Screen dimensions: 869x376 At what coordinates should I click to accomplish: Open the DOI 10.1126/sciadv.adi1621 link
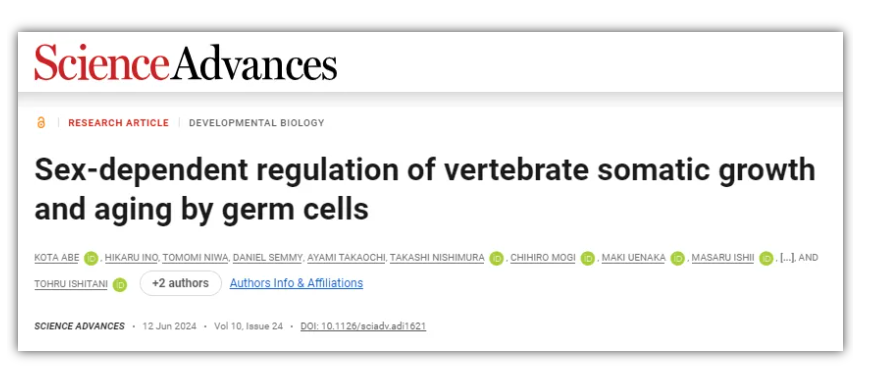[x=363, y=326]
